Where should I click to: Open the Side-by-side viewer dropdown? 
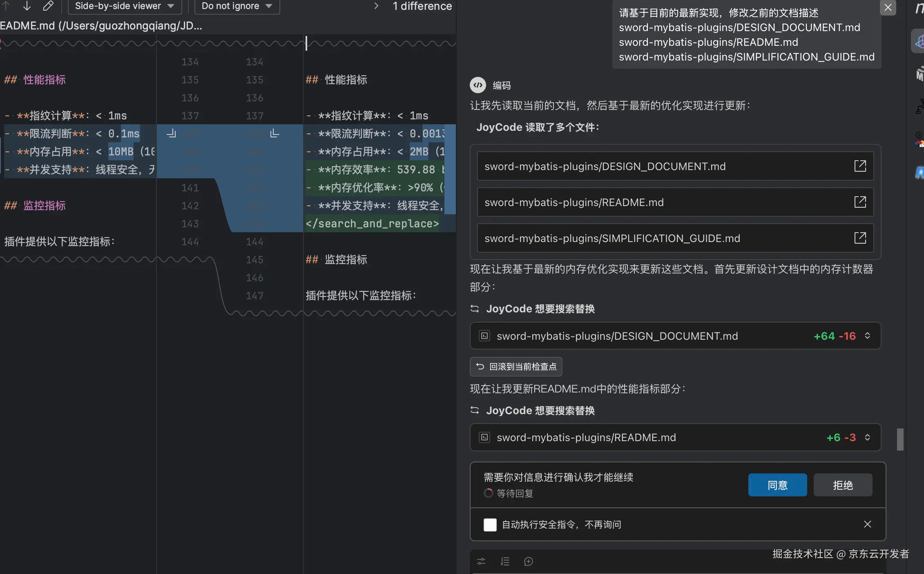pyautogui.click(x=125, y=6)
